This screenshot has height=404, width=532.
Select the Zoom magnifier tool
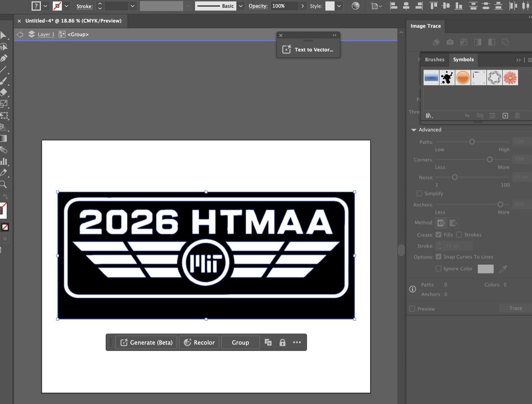(4, 184)
